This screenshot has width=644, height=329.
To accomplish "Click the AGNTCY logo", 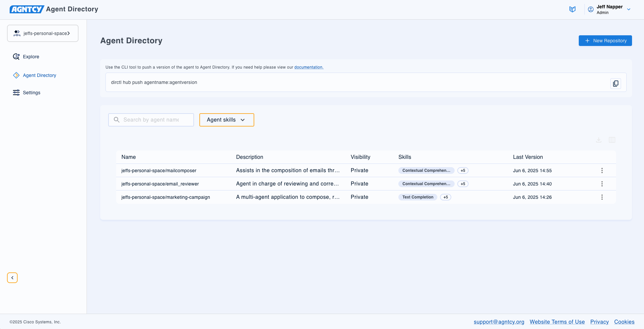I will click(x=27, y=9).
